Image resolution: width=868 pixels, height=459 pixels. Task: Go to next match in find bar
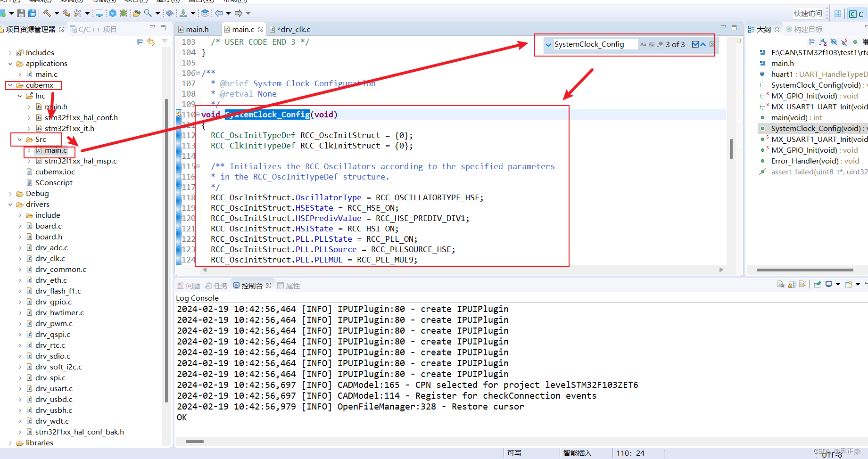695,44
